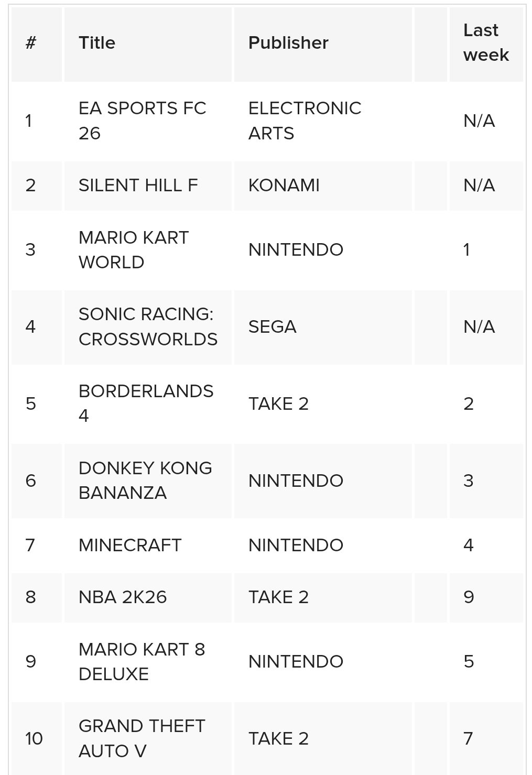Open the GRAND THEFT AUTO V entry
This screenshot has width=532, height=775.
click(142, 738)
